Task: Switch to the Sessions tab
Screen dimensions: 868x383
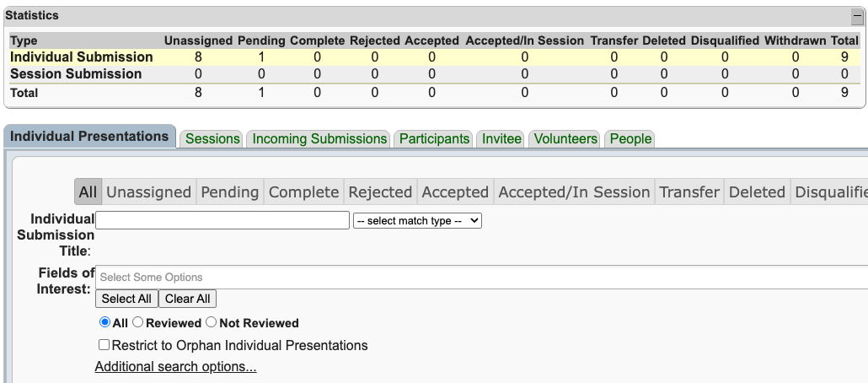Action: coord(212,138)
